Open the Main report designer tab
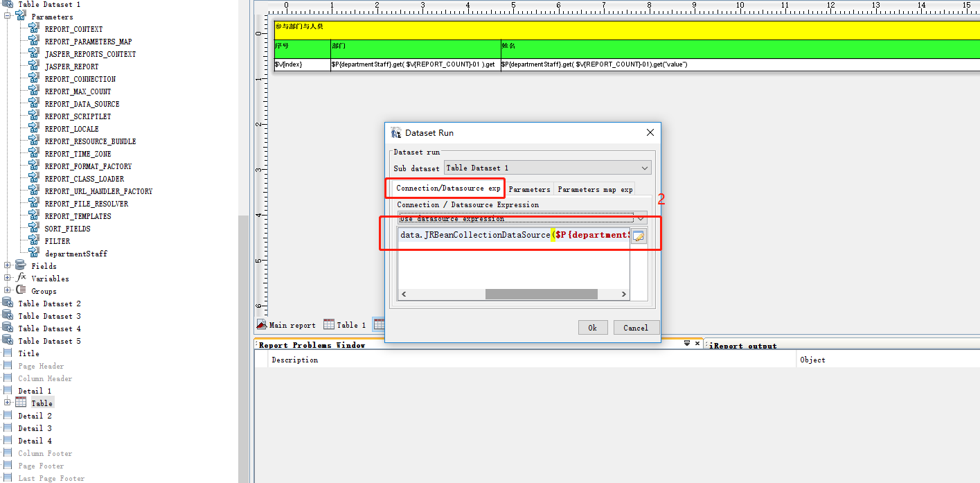The image size is (980, 483). (x=286, y=324)
